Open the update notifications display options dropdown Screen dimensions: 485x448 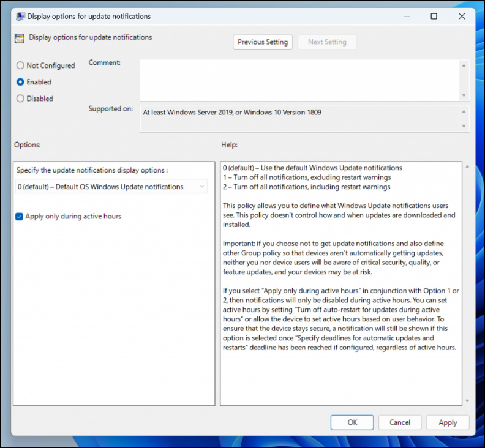[x=111, y=187]
